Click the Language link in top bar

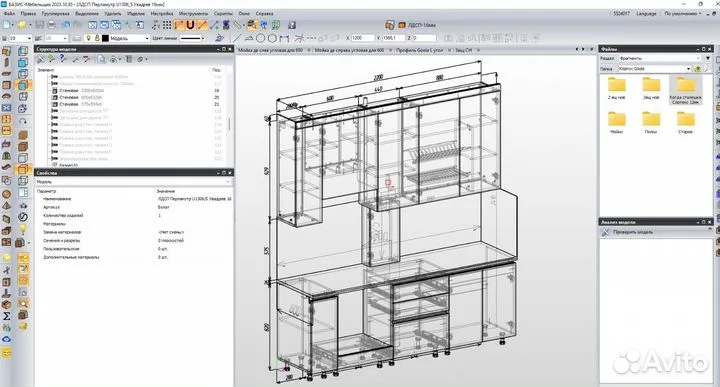[646, 14]
